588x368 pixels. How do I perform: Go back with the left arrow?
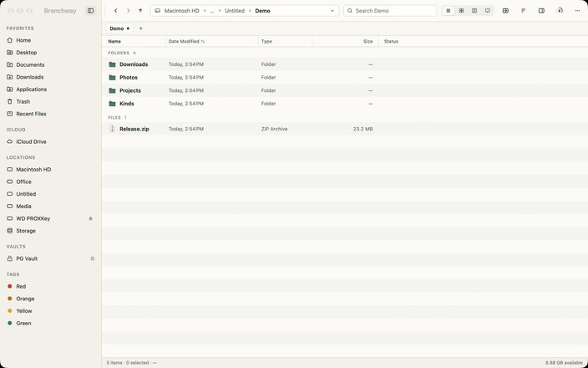[116, 11]
